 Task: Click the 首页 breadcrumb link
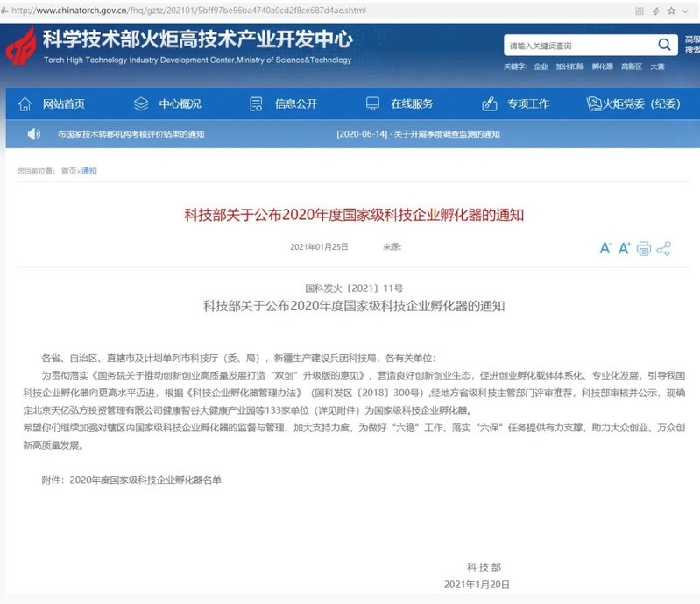68,171
